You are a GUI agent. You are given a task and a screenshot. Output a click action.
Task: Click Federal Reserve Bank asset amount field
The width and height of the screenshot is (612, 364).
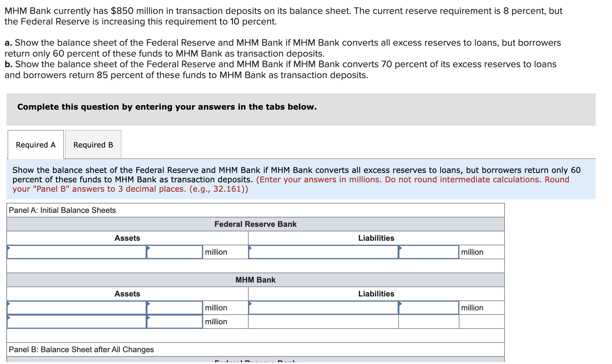pos(175,252)
